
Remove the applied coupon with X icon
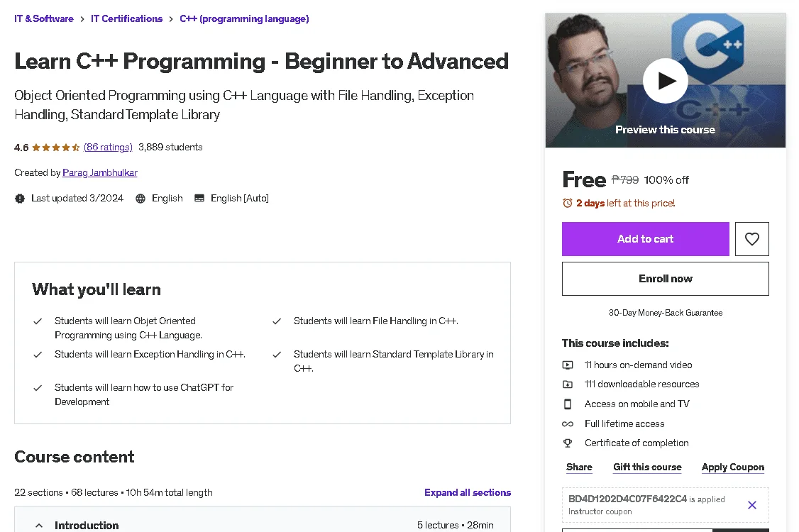[x=751, y=505]
